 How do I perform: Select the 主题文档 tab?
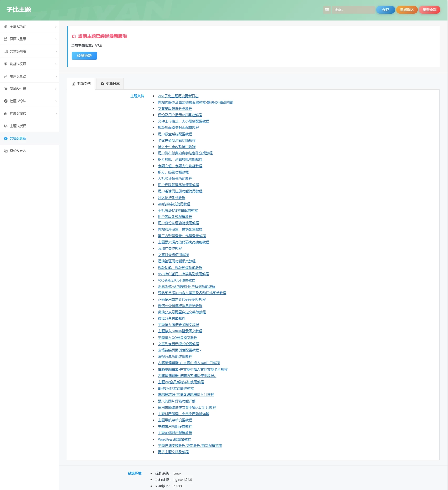[81, 84]
